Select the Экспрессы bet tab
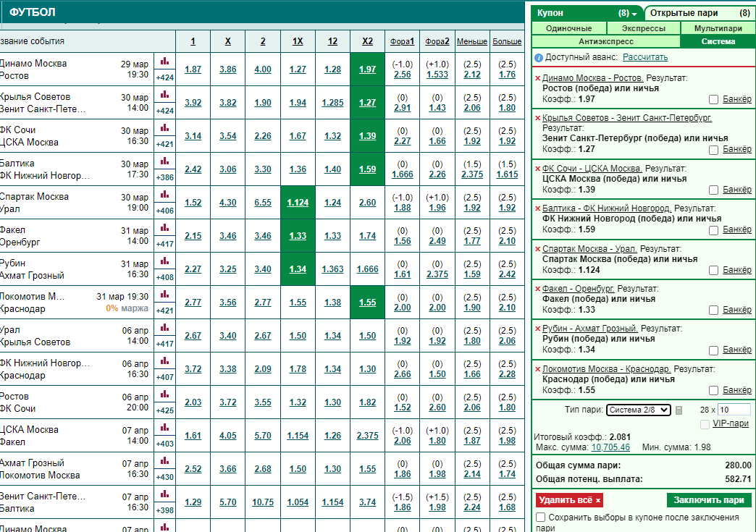Image resolution: width=756 pixels, height=532 pixels. point(644,28)
